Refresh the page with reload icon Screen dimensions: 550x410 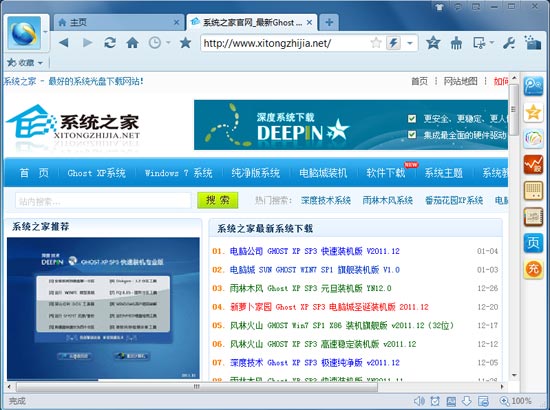coord(110,43)
